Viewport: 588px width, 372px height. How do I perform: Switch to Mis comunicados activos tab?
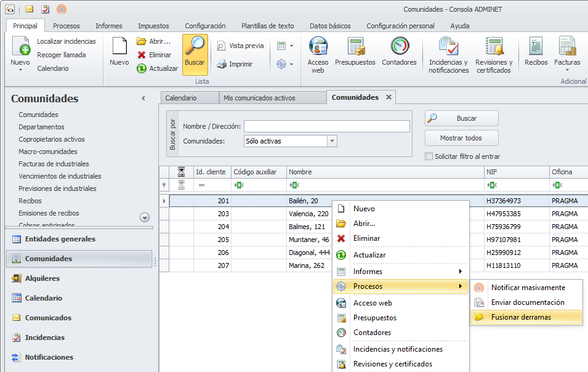[x=259, y=98]
